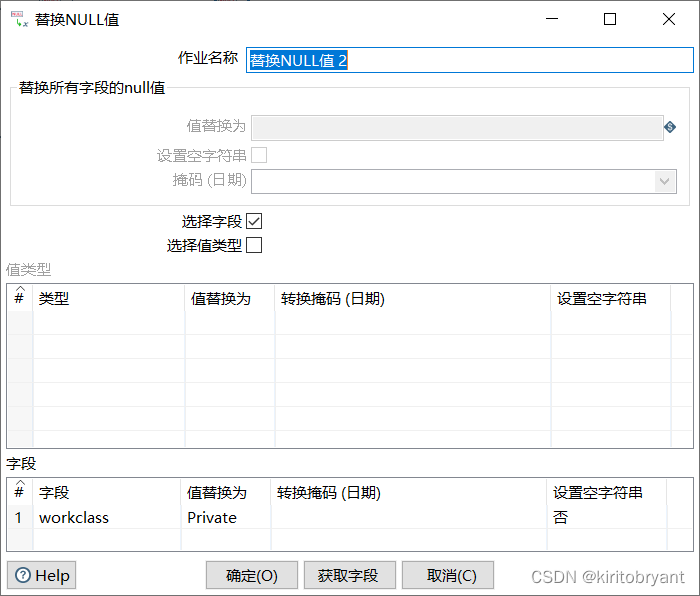
Task: Open Help for this step
Action: (x=42, y=575)
